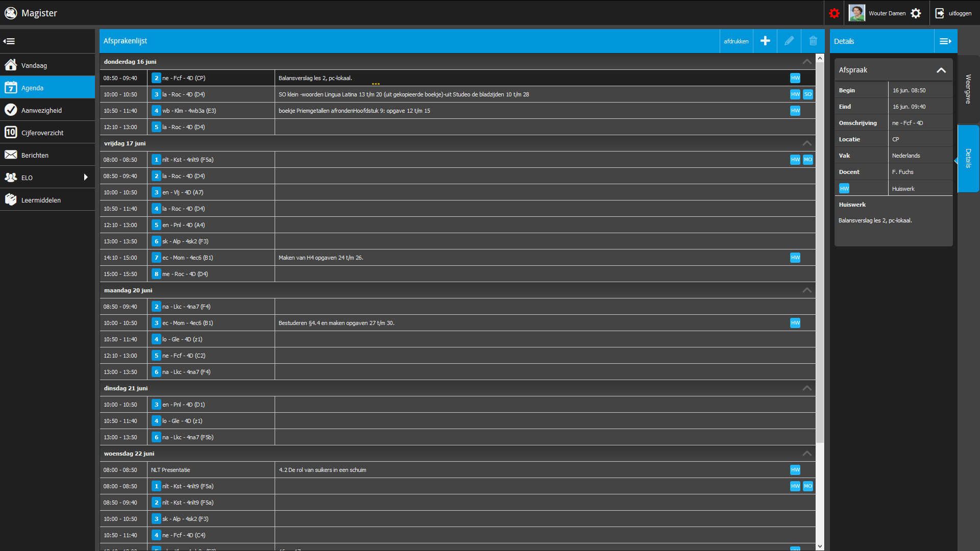Click the down arrow of the list scrollbar
Viewport: 980px width, 551px height.
(820, 546)
